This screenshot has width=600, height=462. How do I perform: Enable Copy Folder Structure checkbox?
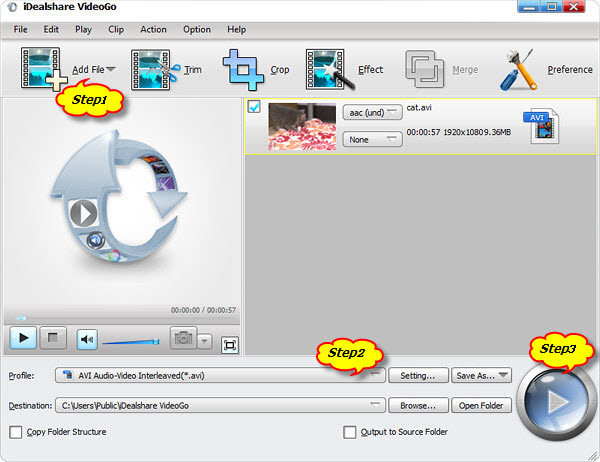(16, 432)
